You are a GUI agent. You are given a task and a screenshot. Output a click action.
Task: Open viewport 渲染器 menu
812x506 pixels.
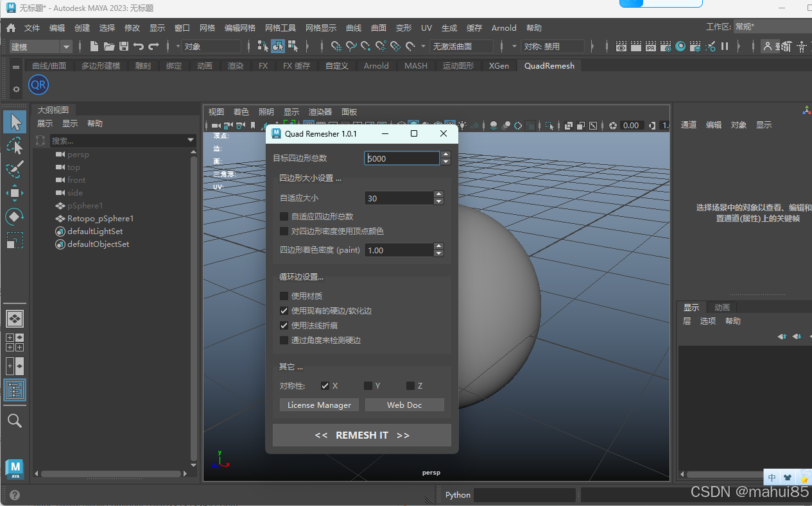click(x=320, y=112)
